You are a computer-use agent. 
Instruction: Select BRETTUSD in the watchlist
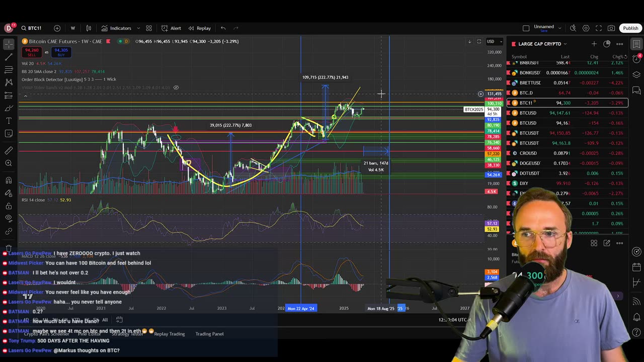[x=568, y=82]
